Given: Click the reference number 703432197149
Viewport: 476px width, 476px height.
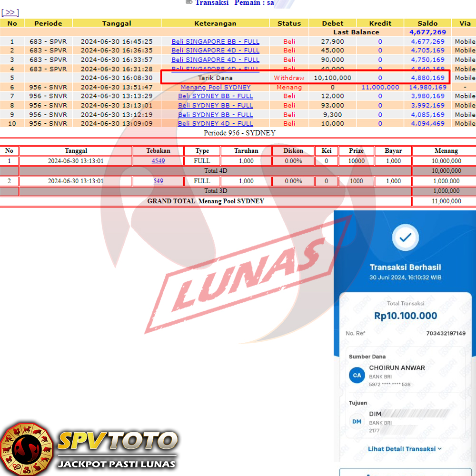Looking at the screenshot, I should [x=446, y=333].
